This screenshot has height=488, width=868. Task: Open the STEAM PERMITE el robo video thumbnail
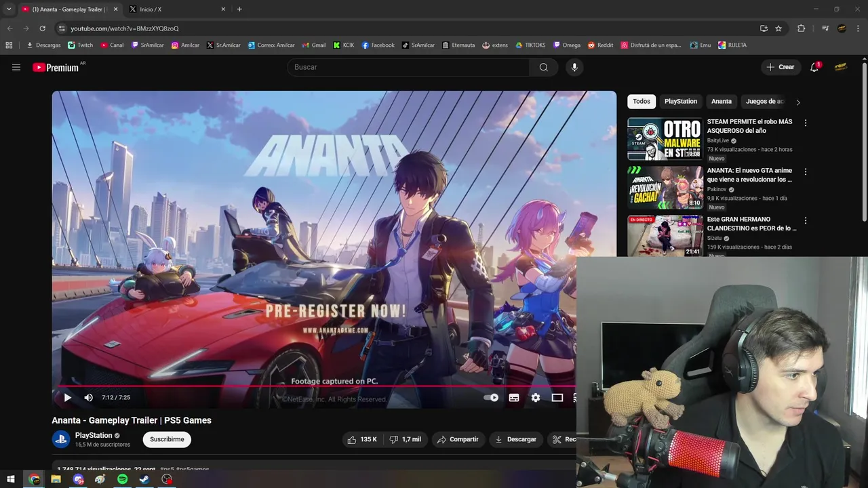click(665, 139)
